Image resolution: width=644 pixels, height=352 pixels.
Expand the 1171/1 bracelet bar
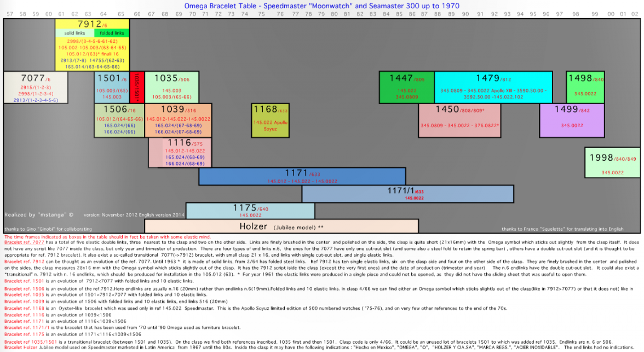(407, 193)
